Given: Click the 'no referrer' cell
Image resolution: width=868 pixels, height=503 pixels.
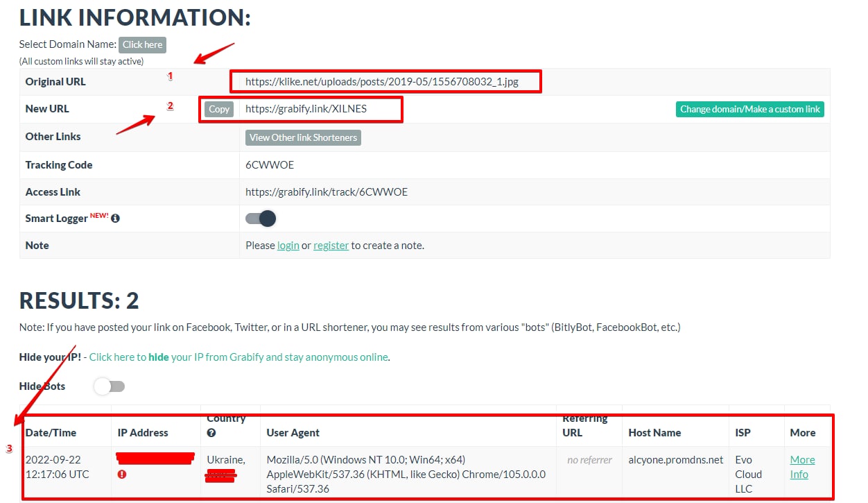Looking at the screenshot, I should (589, 460).
